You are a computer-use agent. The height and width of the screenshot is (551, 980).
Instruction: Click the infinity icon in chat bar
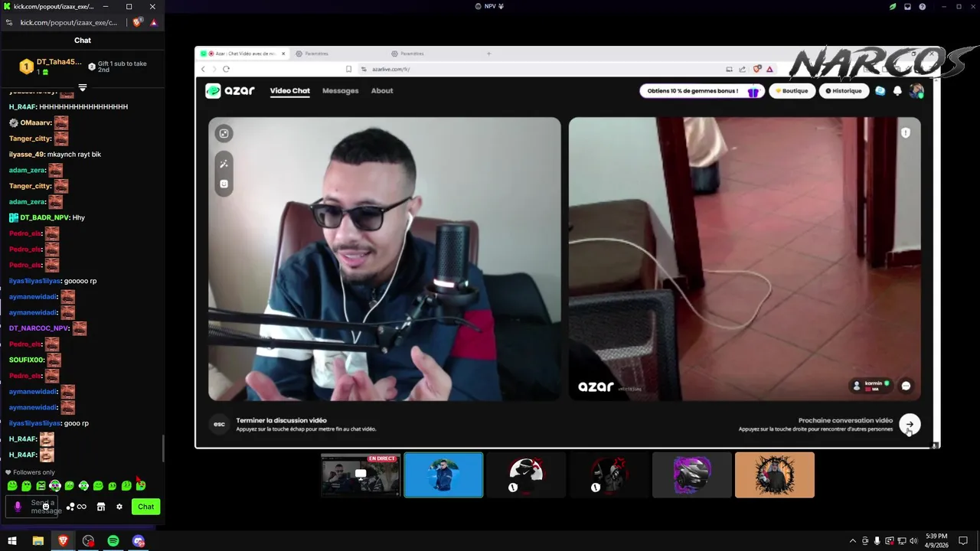(82, 507)
